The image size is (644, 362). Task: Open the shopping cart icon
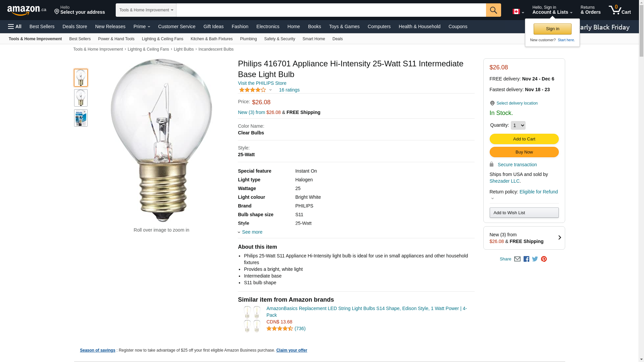(x=620, y=10)
